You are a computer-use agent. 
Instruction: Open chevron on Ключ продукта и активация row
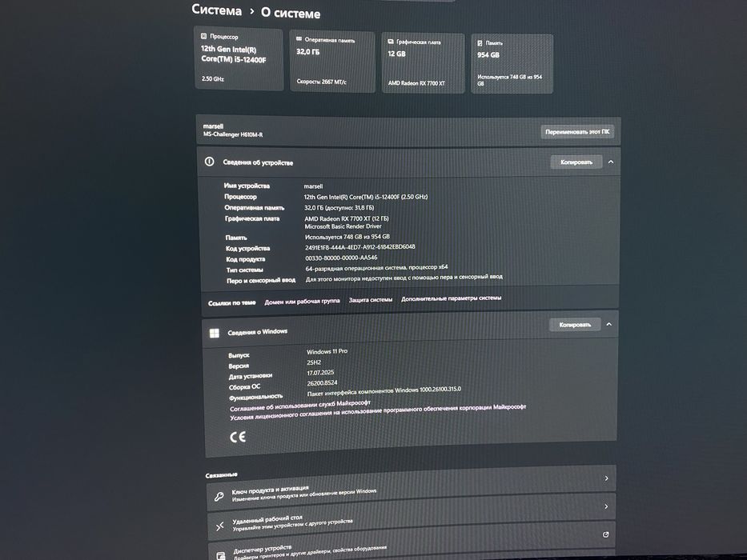[x=606, y=478]
